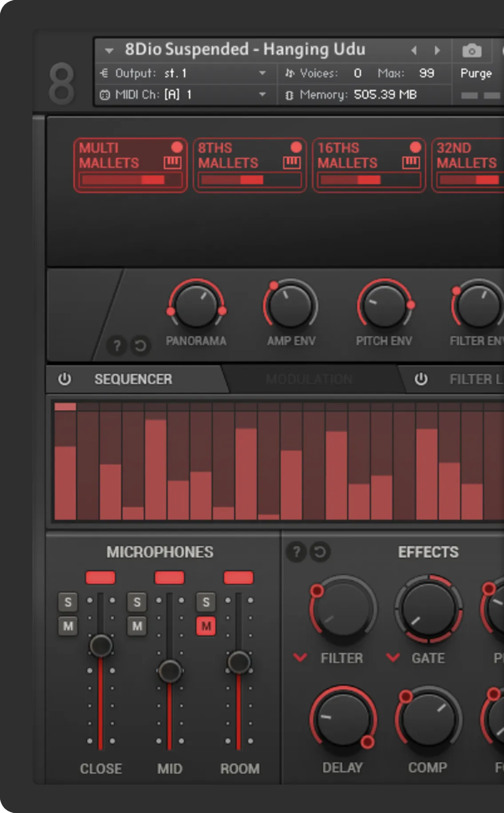Click the keyboard icon in MULTI MALLETS
Image resolution: width=504 pixels, height=813 pixels.
point(172,163)
